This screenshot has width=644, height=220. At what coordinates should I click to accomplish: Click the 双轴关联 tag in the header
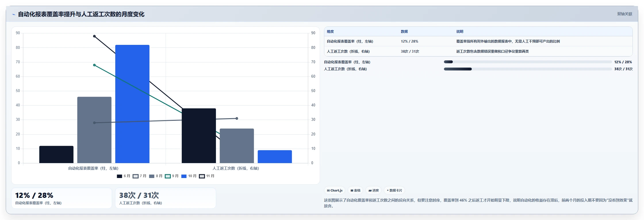click(x=624, y=14)
